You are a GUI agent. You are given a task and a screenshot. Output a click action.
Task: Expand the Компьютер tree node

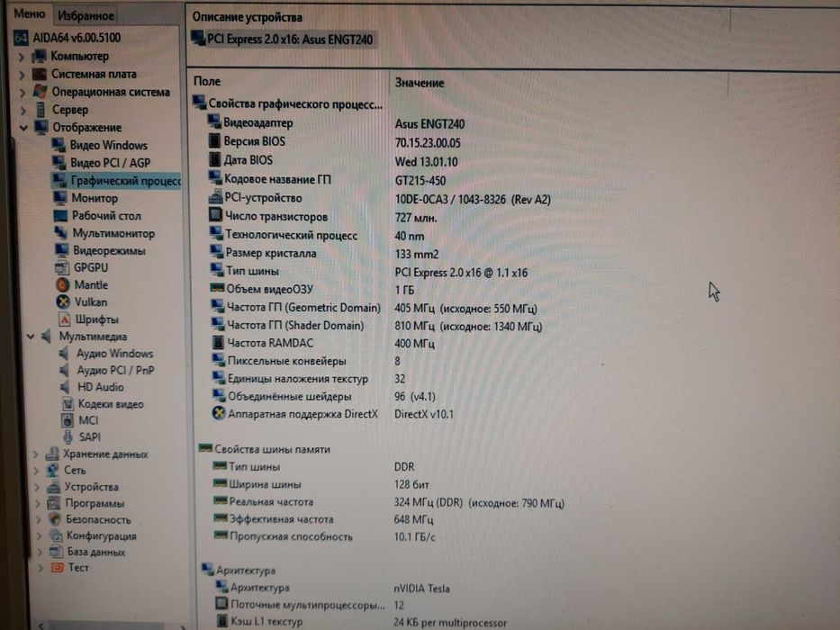point(22,56)
